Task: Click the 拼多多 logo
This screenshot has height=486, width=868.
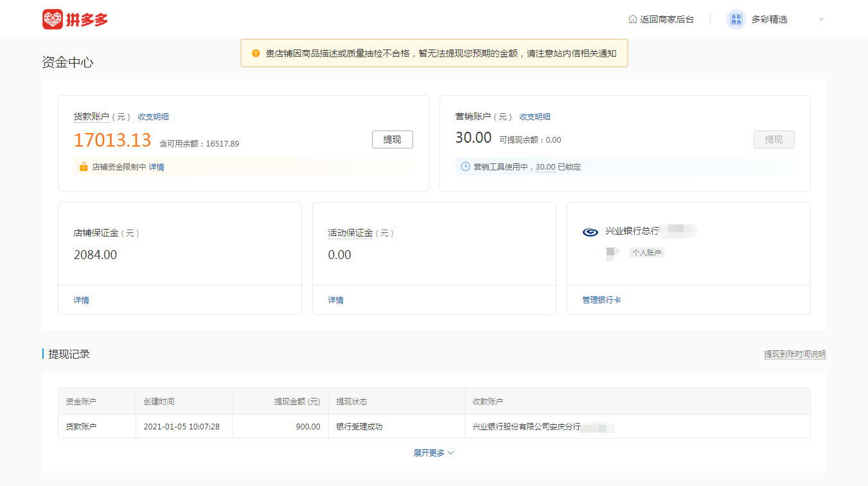Action: [75, 19]
